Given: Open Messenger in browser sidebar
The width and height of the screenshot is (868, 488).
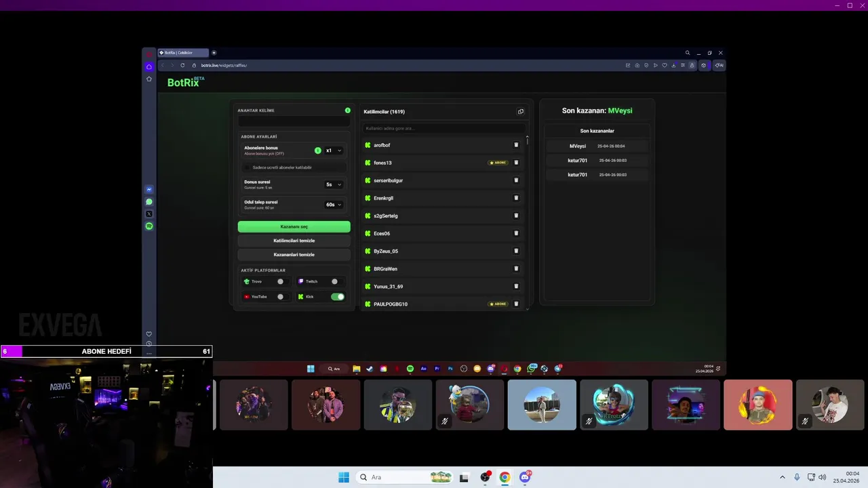Looking at the screenshot, I should [149, 189].
